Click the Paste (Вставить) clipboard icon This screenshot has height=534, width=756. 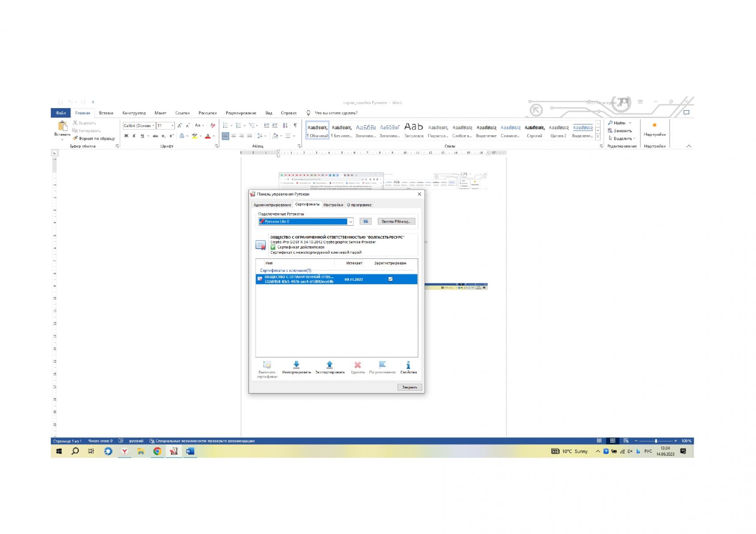click(62, 126)
